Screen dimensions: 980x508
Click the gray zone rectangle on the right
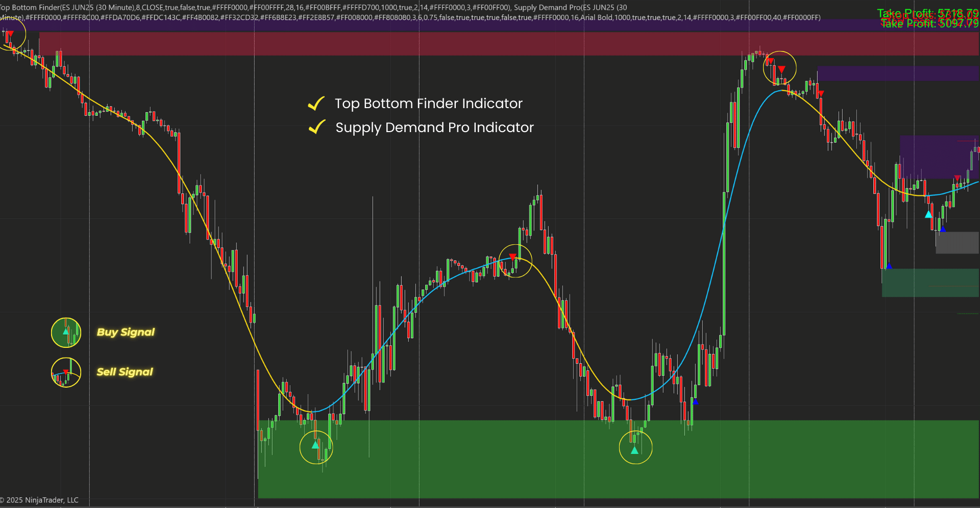(x=957, y=243)
